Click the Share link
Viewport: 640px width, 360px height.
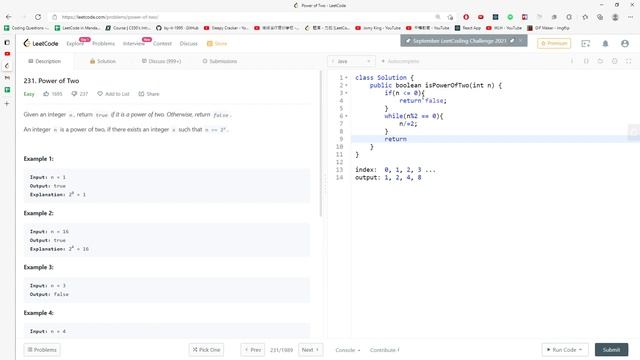click(x=149, y=94)
